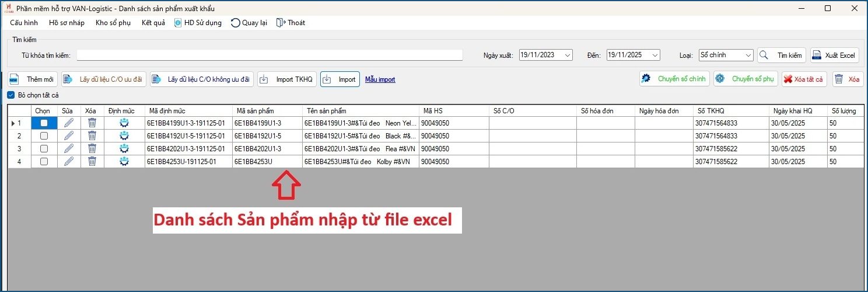Click the Từ khóa tìm kiếm input field
The image size is (868, 292).
[269, 55]
